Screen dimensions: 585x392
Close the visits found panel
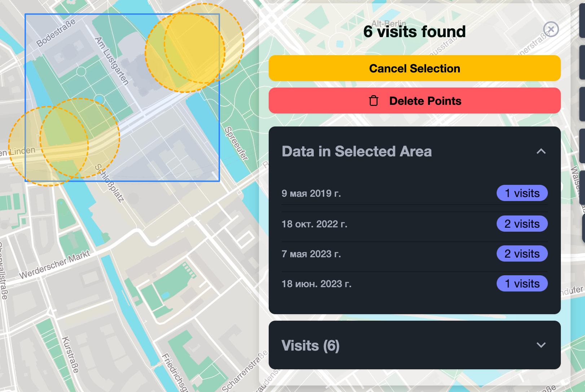pyautogui.click(x=551, y=29)
